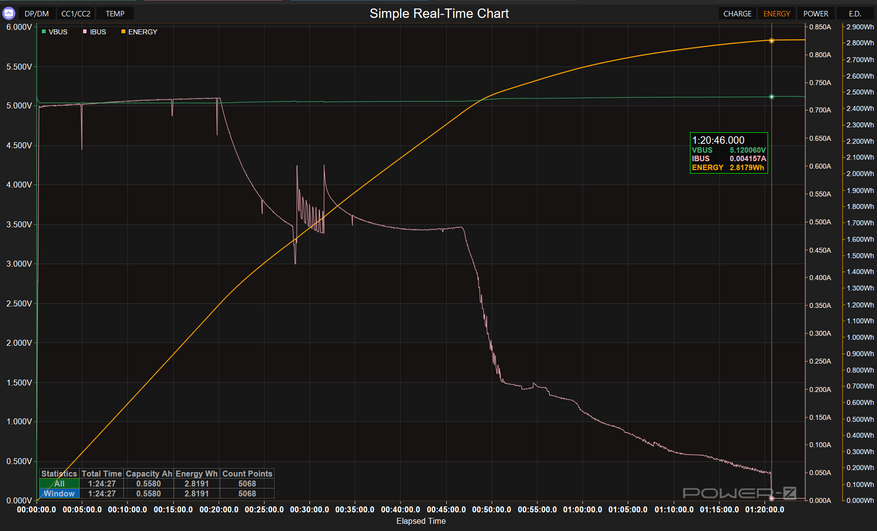Image resolution: width=877 pixels, height=531 pixels.
Task: Select the ENERGY view tab
Action: pos(776,13)
